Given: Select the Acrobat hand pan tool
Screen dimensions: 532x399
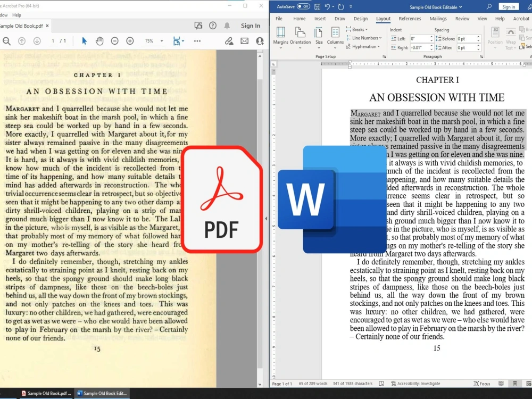Looking at the screenshot, I should pos(99,41).
